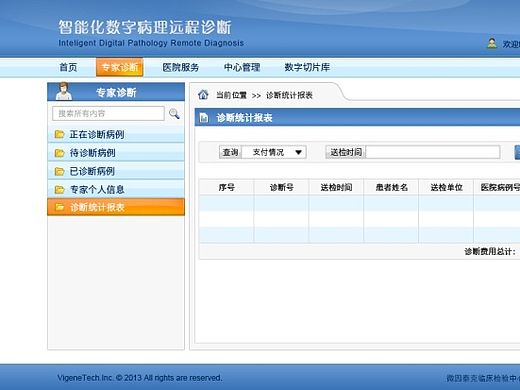Click the 当前位置 breadcrumb text
Screen dimensions: 520x390
coord(231,95)
